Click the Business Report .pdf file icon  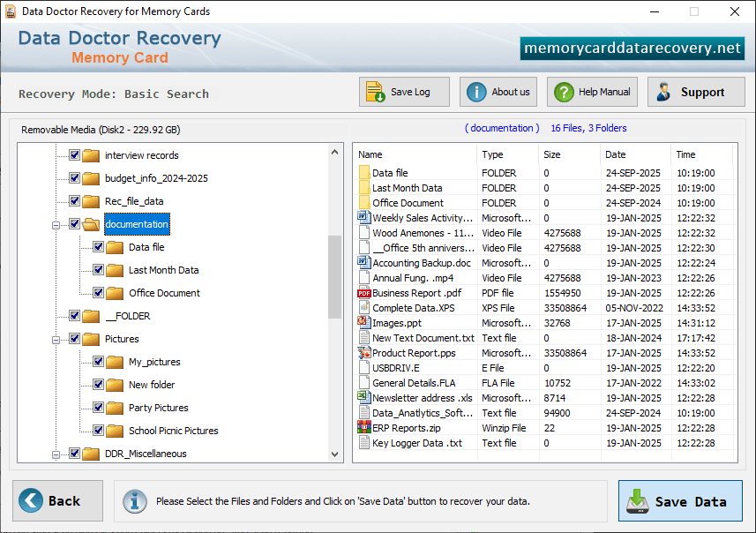[x=364, y=293]
